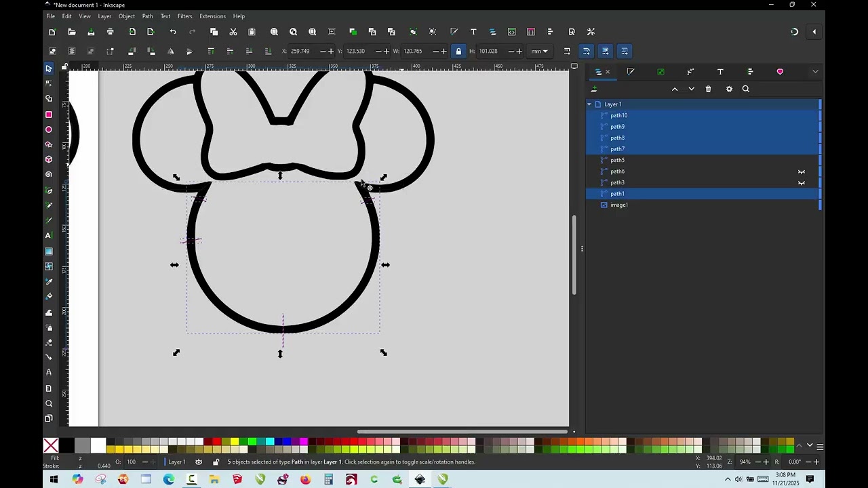Open the XML editor dialog
The image size is (868, 488).
[512, 32]
